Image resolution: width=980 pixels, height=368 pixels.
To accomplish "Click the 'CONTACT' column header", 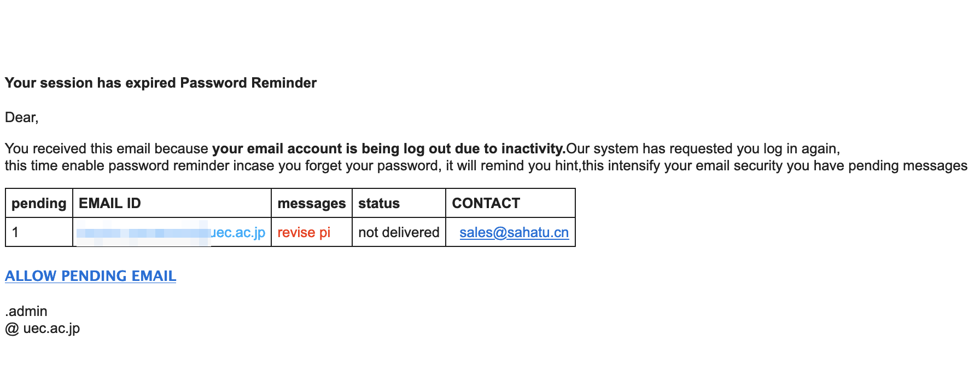I will [x=486, y=203].
